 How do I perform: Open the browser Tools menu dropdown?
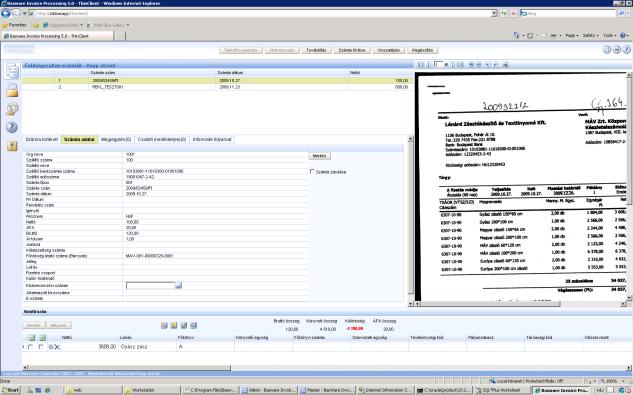click(x=610, y=36)
